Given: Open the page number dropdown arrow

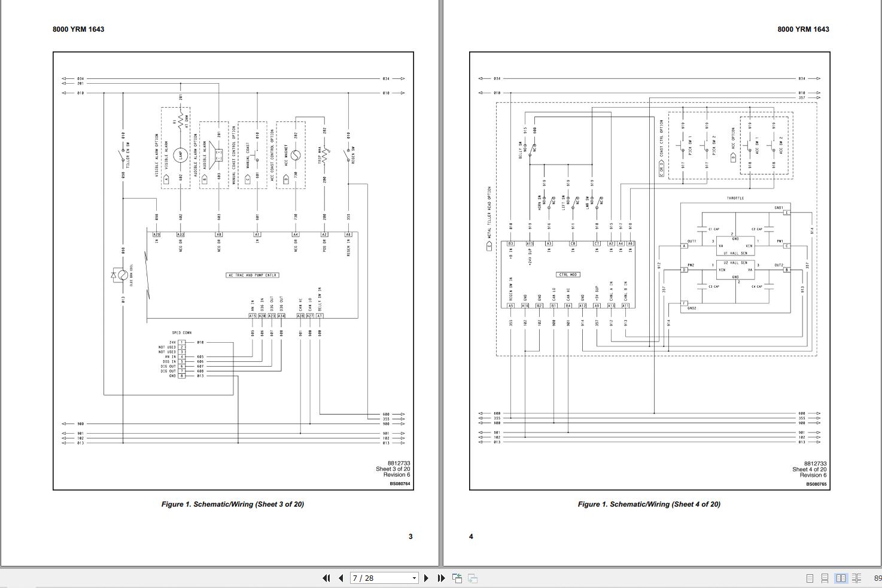Looking at the screenshot, I should pos(414,578).
